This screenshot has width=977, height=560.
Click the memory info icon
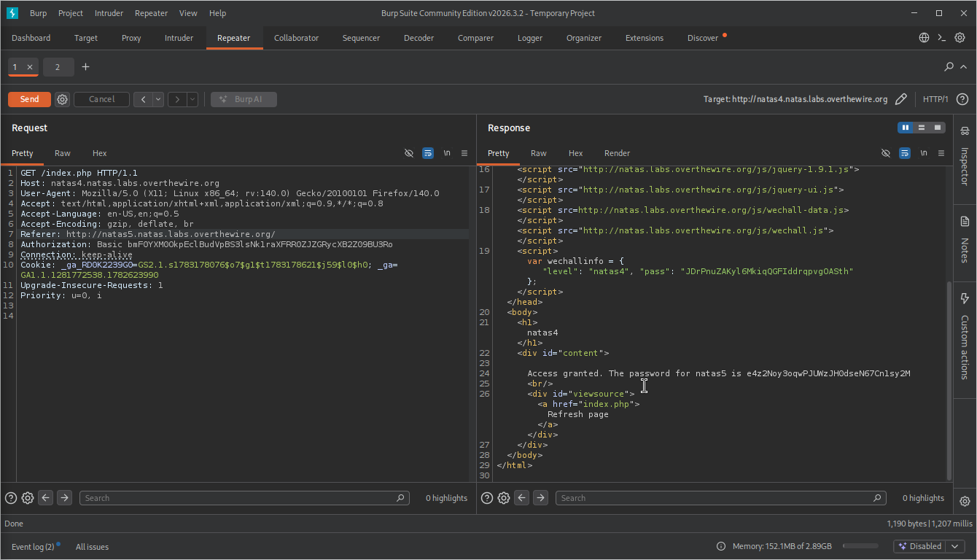(721, 546)
